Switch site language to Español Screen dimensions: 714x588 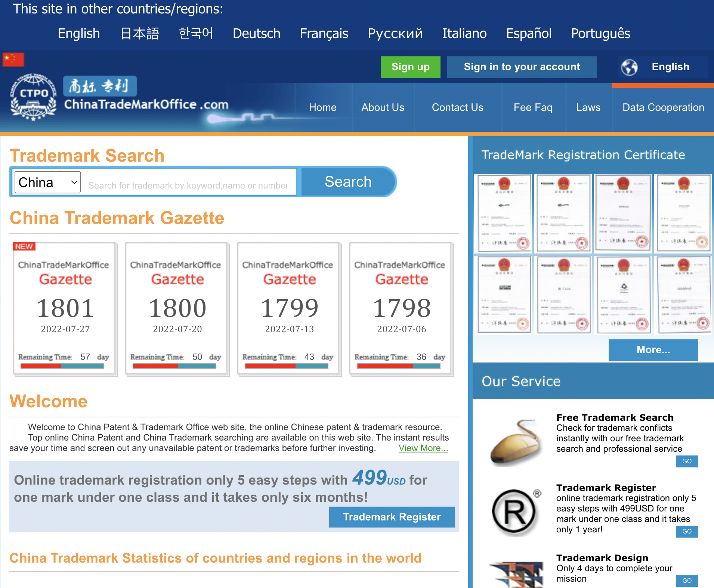(x=529, y=34)
